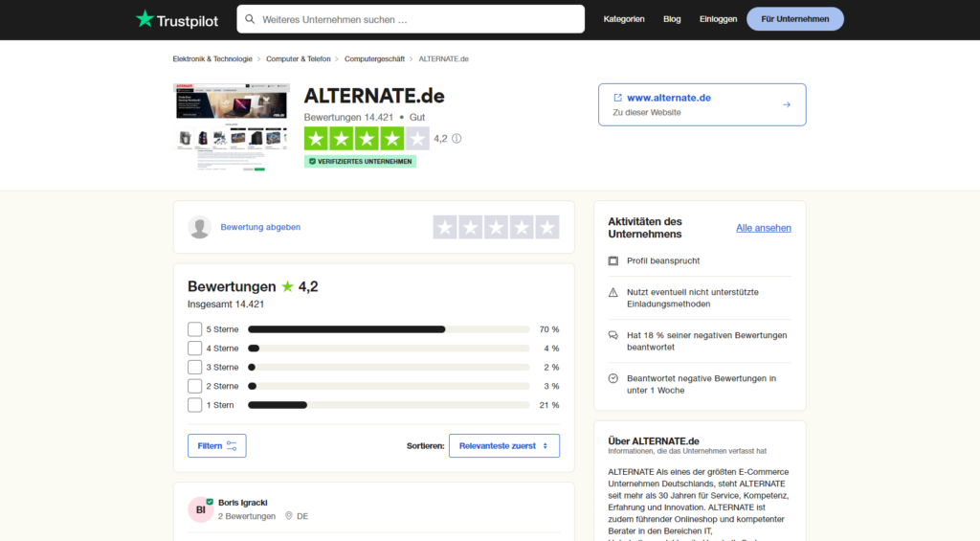980x541 pixels.
Task: Click the Bewertung abgeben link
Action: (x=260, y=227)
